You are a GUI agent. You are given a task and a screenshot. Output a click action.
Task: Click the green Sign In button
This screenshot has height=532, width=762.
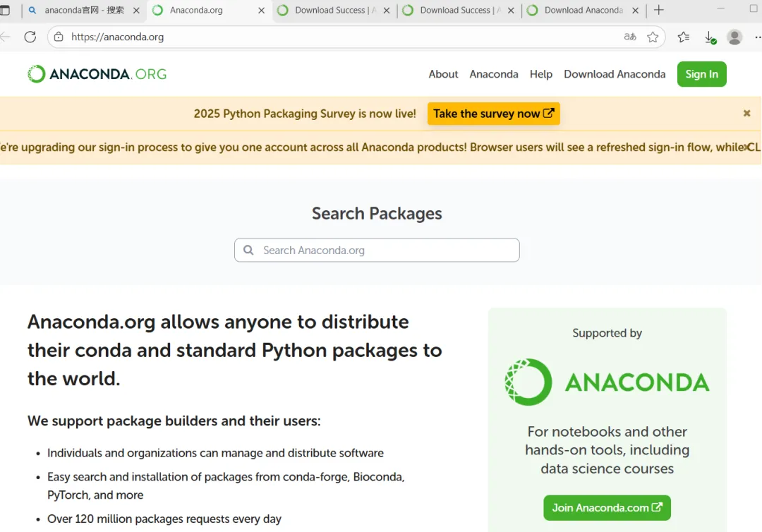(x=702, y=74)
